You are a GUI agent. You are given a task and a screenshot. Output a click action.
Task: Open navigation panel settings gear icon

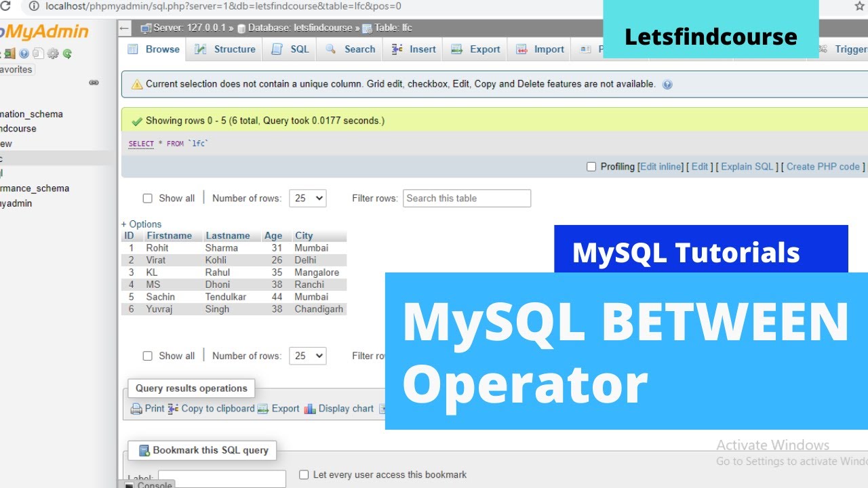click(53, 54)
